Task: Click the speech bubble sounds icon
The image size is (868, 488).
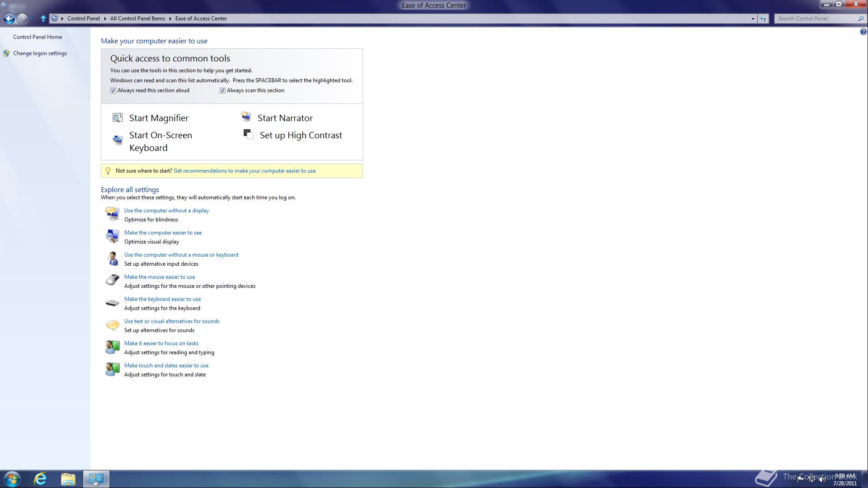Action: 112,325
